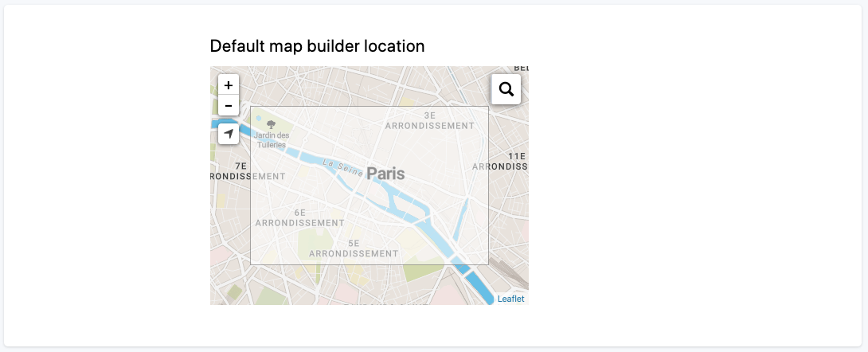Screen dimensions: 868x352
Task: Click the partial BEL label at map corner
Action: (x=521, y=68)
